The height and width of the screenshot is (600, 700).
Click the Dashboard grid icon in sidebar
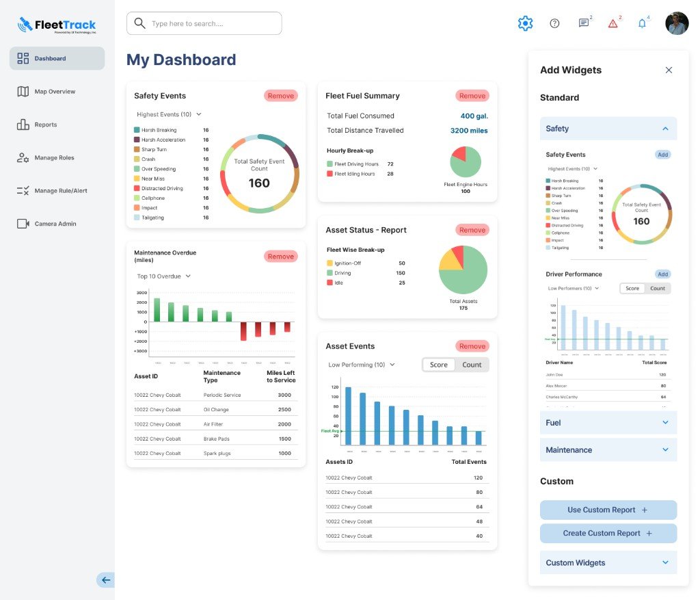point(23,58)
